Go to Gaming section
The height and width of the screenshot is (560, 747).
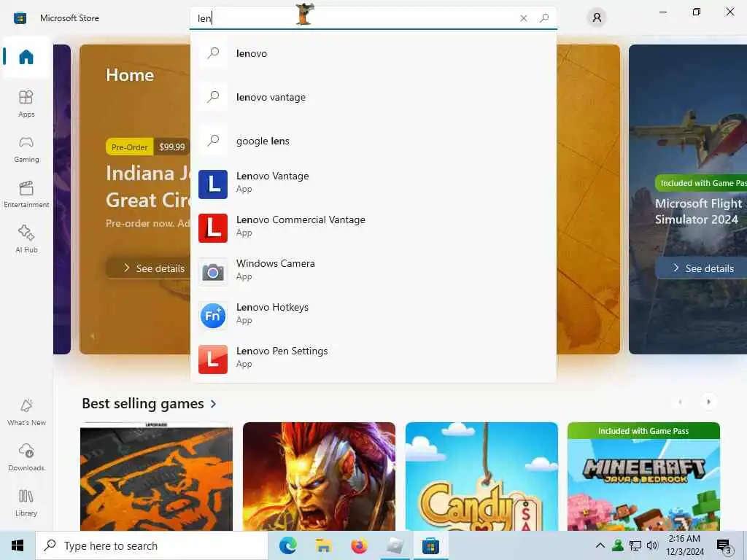[26, 149]
